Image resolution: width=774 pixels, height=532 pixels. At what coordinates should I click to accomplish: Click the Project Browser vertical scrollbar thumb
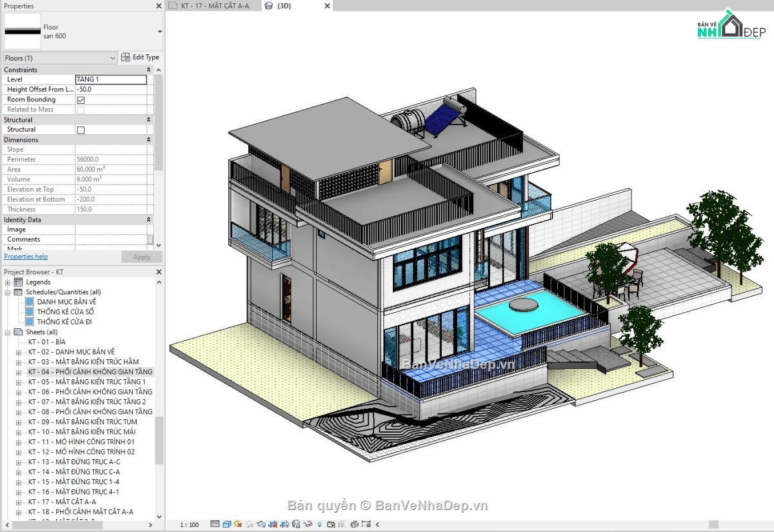click(x=159, y=441)
